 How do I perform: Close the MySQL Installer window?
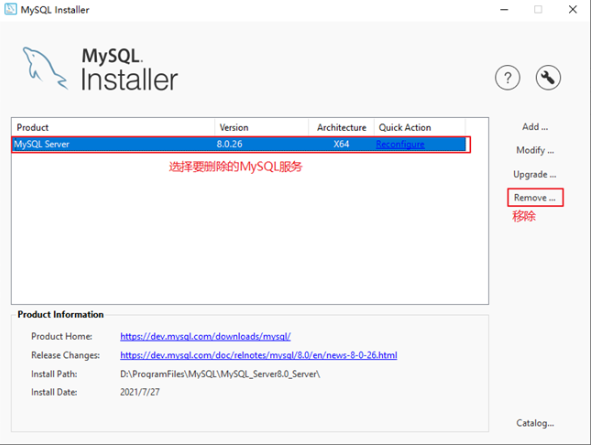pyautogui.click(x=572, y=9)
